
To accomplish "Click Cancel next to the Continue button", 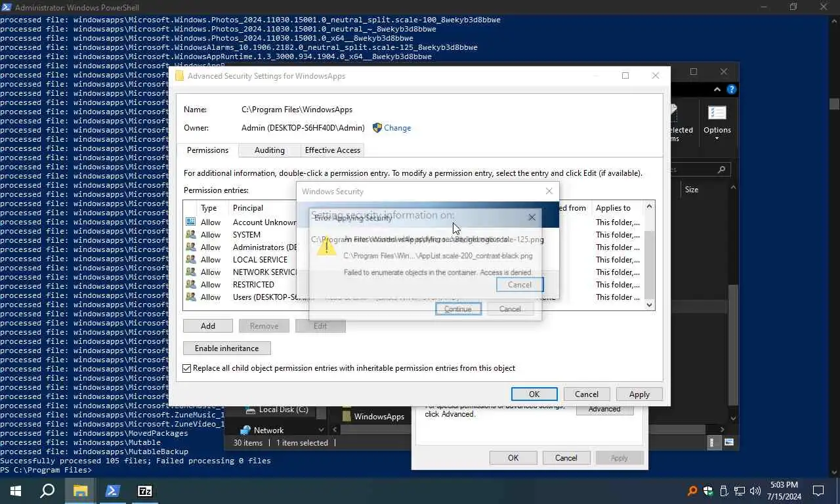I will click(510, 308).
